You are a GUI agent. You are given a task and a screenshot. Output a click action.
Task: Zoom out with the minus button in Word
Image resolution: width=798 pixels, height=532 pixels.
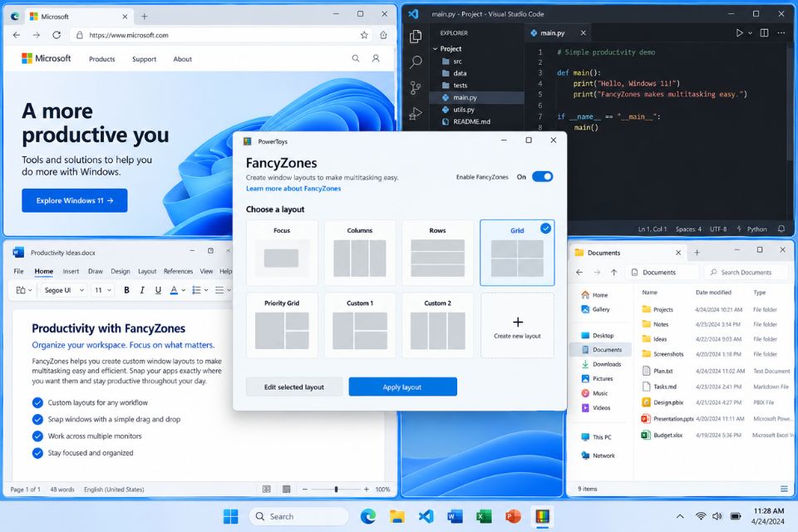305,490
